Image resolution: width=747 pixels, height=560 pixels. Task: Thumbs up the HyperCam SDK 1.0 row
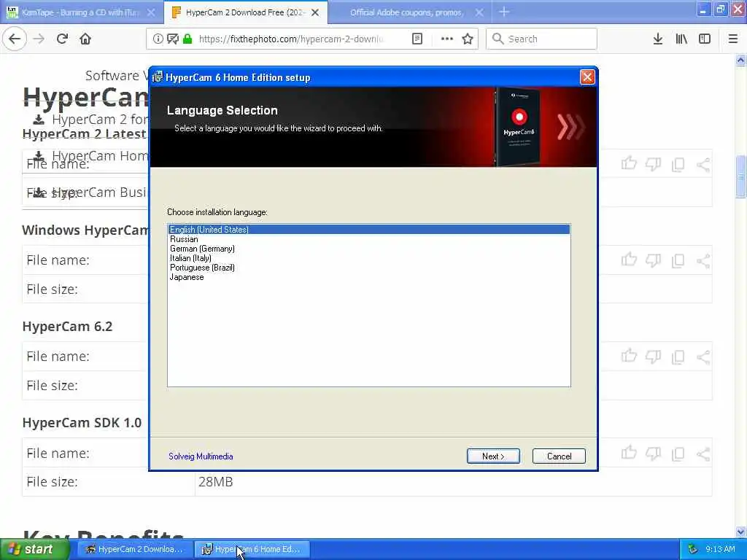click(629, 452)
